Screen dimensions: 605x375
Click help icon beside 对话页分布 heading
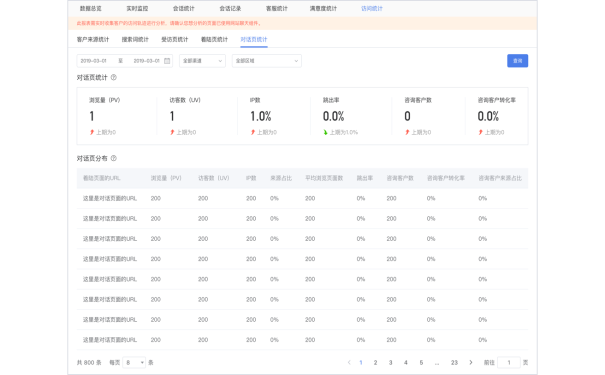click(113, 158)
